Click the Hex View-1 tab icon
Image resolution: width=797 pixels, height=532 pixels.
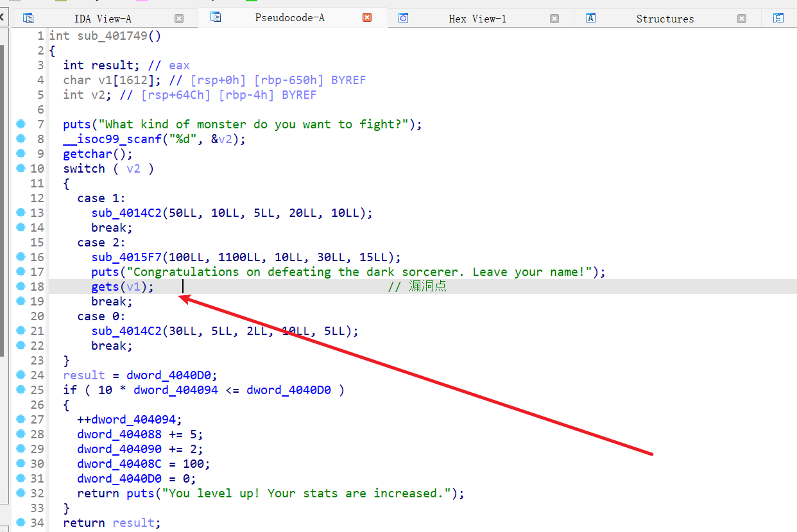403,18
